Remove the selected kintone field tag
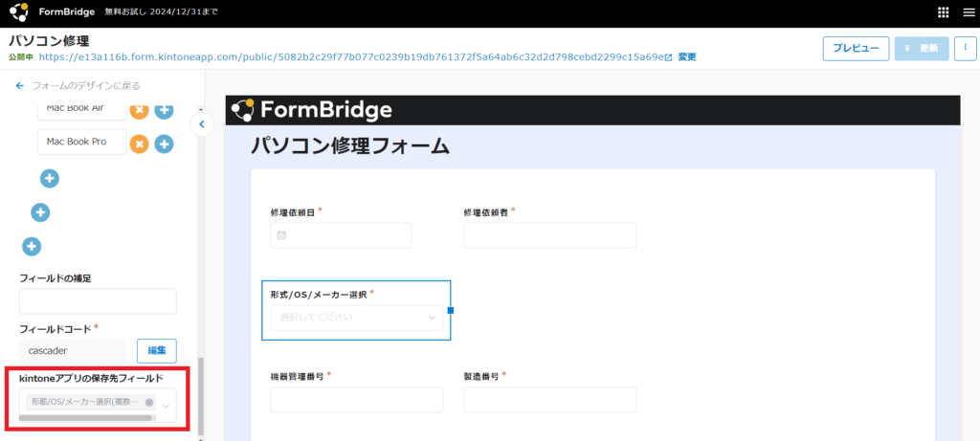Screen dimensions: 980x441 pyautogui.click(x=149, y=403)
